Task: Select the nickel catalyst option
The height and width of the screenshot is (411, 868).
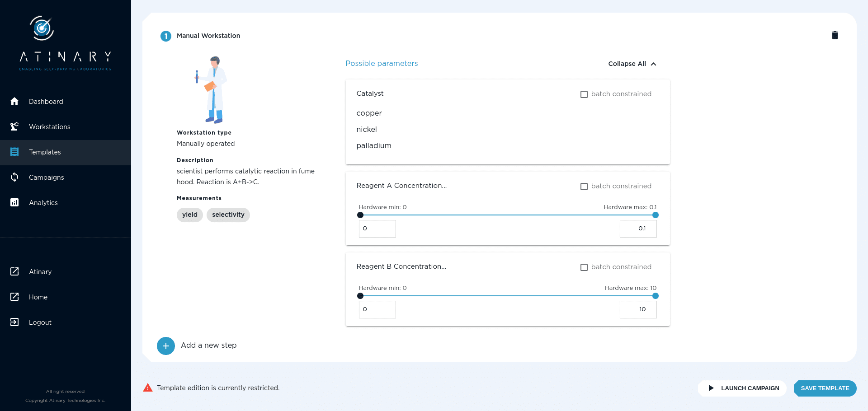Action: pos(367,129)
